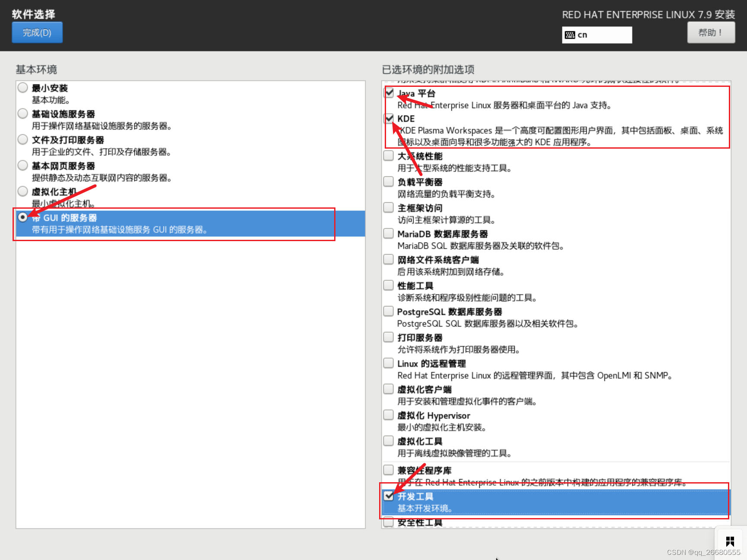
Task: Enable the 虚拟化 Hypervisor add-on
Action: [388, 415]
